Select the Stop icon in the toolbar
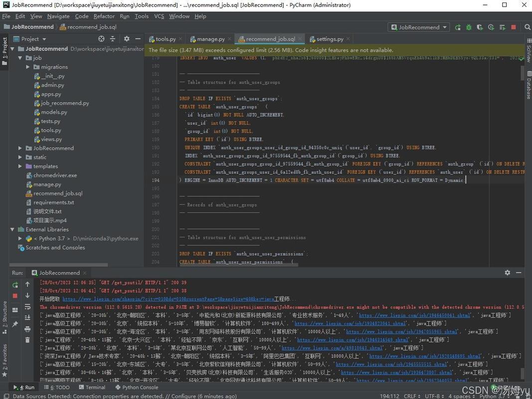The height and width of the screenshot is (399, 532). coord(514,27)
